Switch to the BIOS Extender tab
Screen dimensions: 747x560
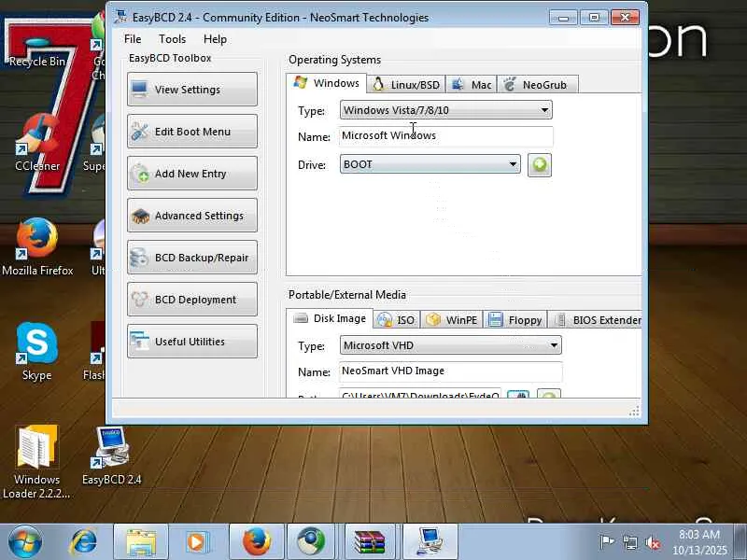596,320
